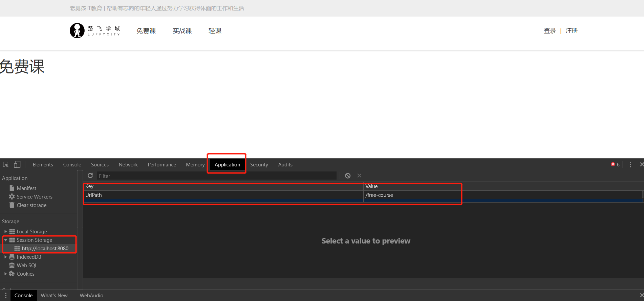Click the Web SQL tree item label
Screen dimensions: 644x301
click(27, 265)
